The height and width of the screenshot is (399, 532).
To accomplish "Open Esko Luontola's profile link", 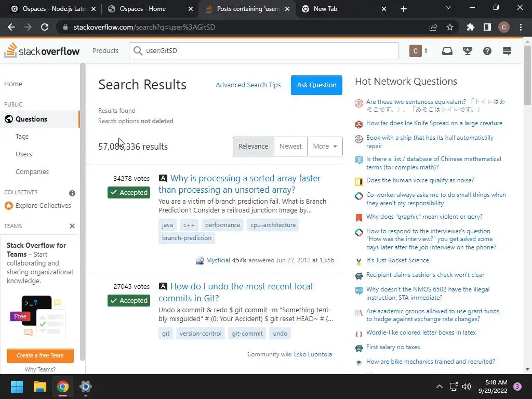I will [313, 354].
